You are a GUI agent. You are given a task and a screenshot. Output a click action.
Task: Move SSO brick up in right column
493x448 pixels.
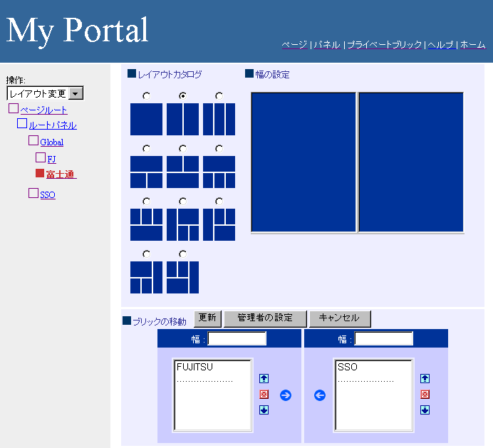pos(425,379)
